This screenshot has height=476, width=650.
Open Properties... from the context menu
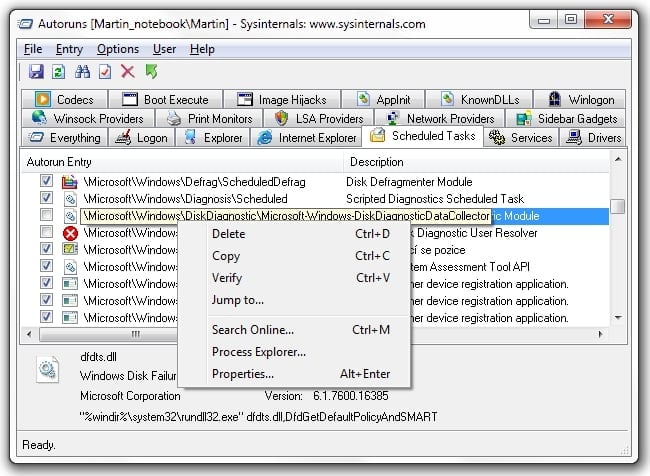[x=296, y=374]
